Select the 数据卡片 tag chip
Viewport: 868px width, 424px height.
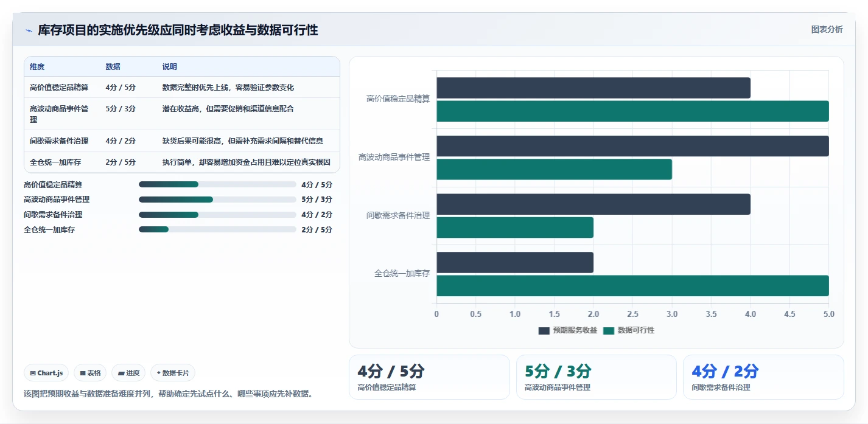coord(173,373)
